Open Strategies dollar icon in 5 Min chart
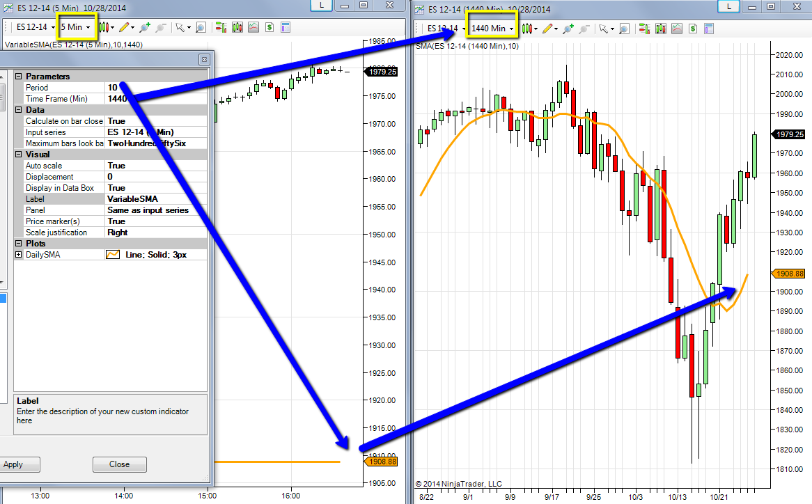 click(270, 27)
